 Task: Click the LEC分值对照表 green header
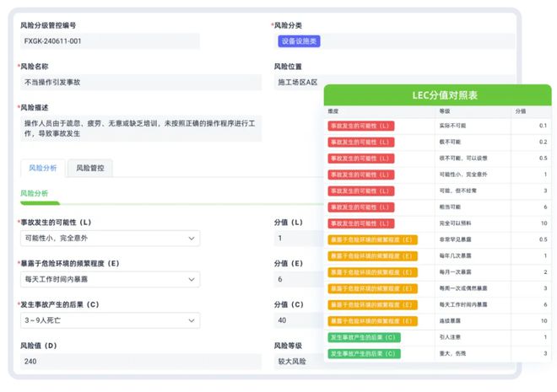[438, 95]
